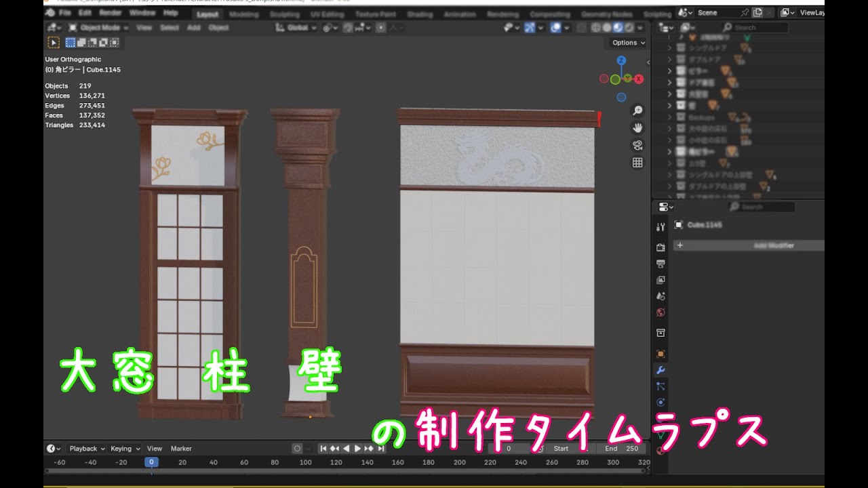Switch to the Layout workspace tab
The width and height of the screenshot is (868, 488).
pyautogui.click(x=207, y=14)
